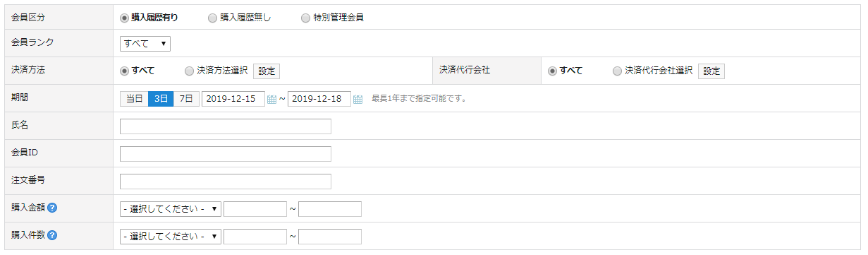Screen dimensions: 868x255
Task: Choose 決済代行会社選択 radio option
Action: (x=618, y=71)
